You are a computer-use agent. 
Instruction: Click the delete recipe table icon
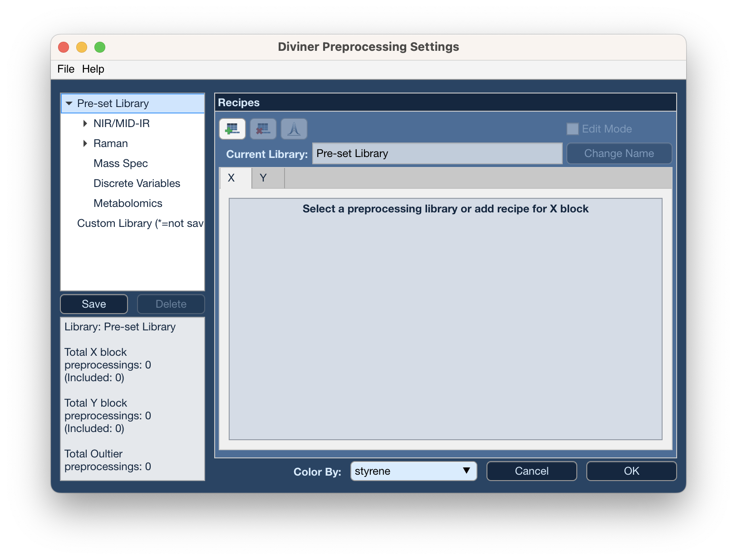(x=263, y=129)
